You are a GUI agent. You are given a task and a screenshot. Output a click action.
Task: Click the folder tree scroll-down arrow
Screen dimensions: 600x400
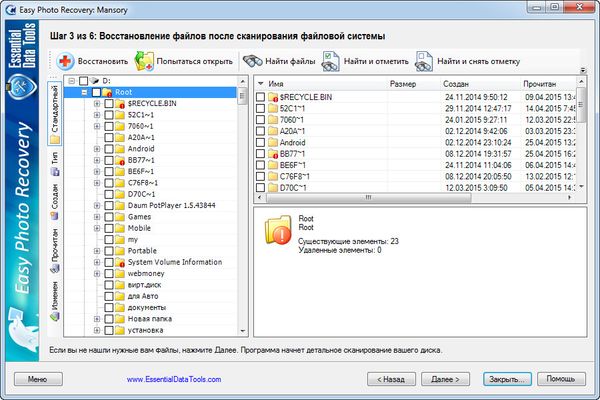point(243,331)
